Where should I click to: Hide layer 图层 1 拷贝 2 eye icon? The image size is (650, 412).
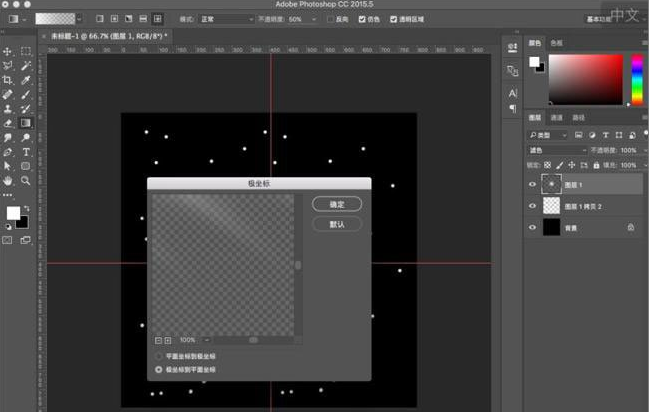click(532, 206)
